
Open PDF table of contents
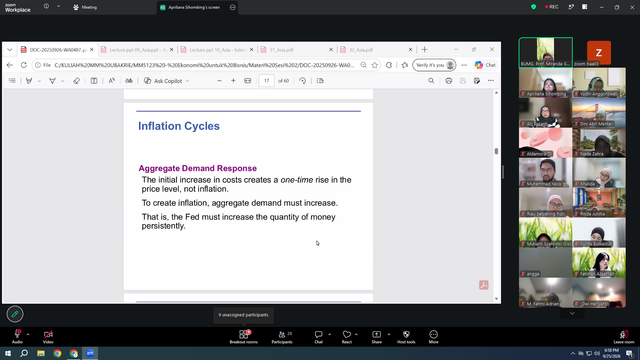pyautogui.click(x=12, y=81)
